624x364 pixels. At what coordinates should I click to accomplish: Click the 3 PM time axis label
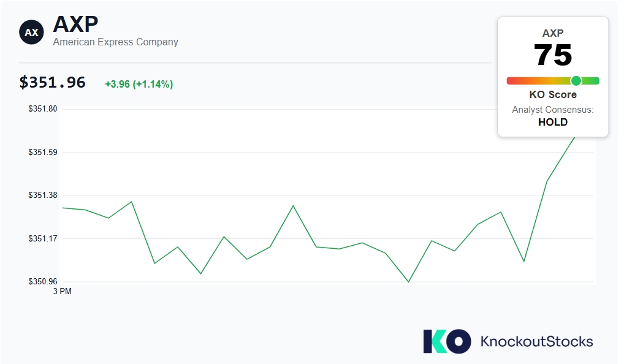click(x=62, y=291)
